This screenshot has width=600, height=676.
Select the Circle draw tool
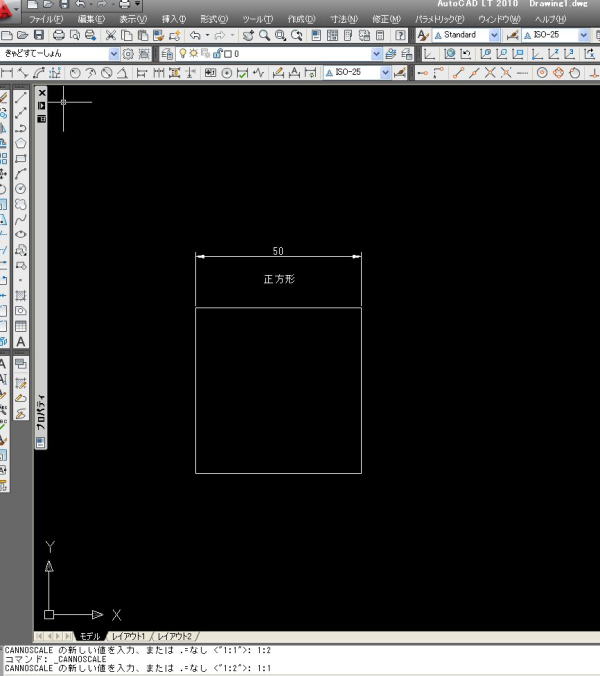coord(21,189)
